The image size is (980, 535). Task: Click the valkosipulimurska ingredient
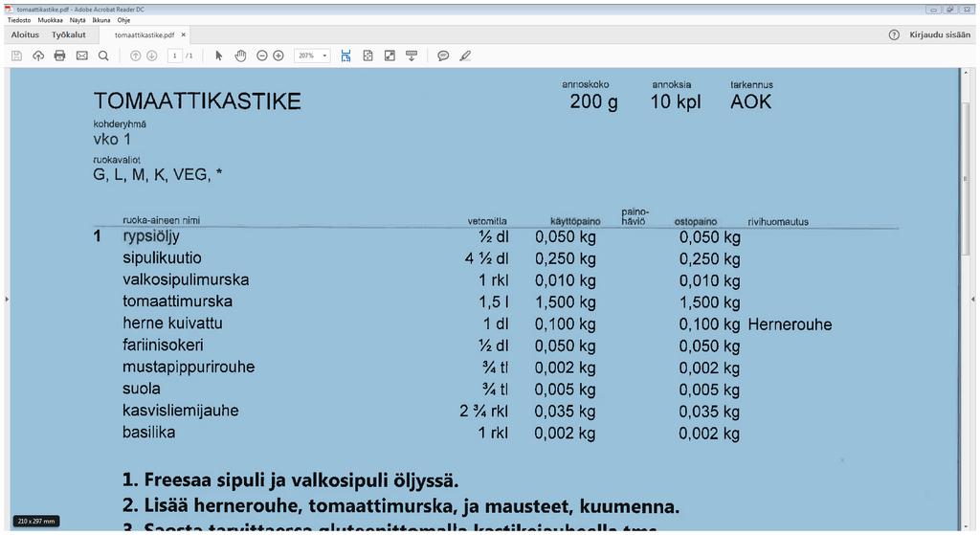point(186,279)
